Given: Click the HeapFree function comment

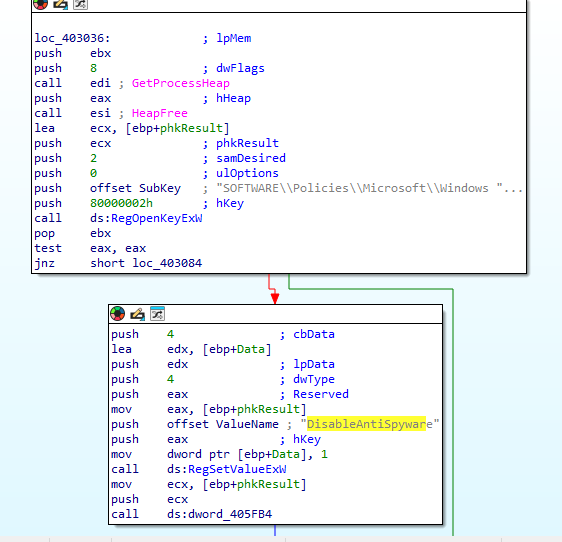Looking at the screenshot, I should 160,113.
